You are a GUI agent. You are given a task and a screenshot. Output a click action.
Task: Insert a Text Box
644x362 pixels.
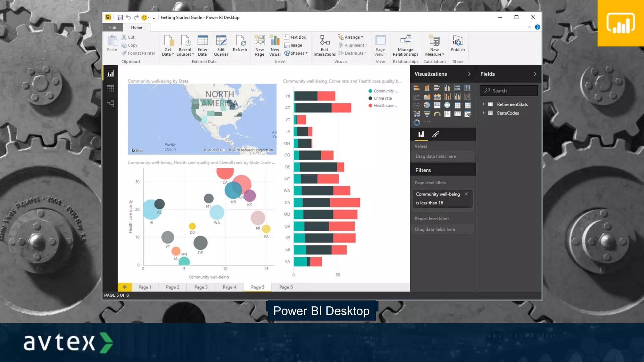pos(295,37)
